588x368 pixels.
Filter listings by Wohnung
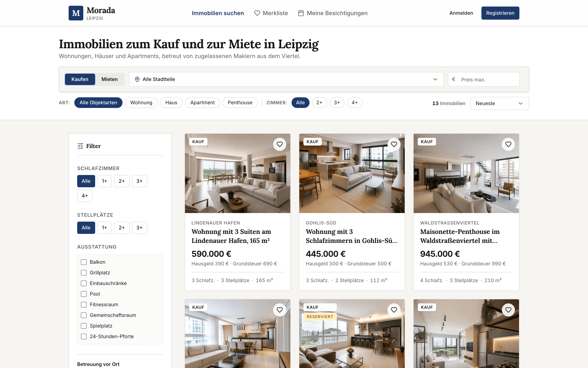click(x=141, y=103)
